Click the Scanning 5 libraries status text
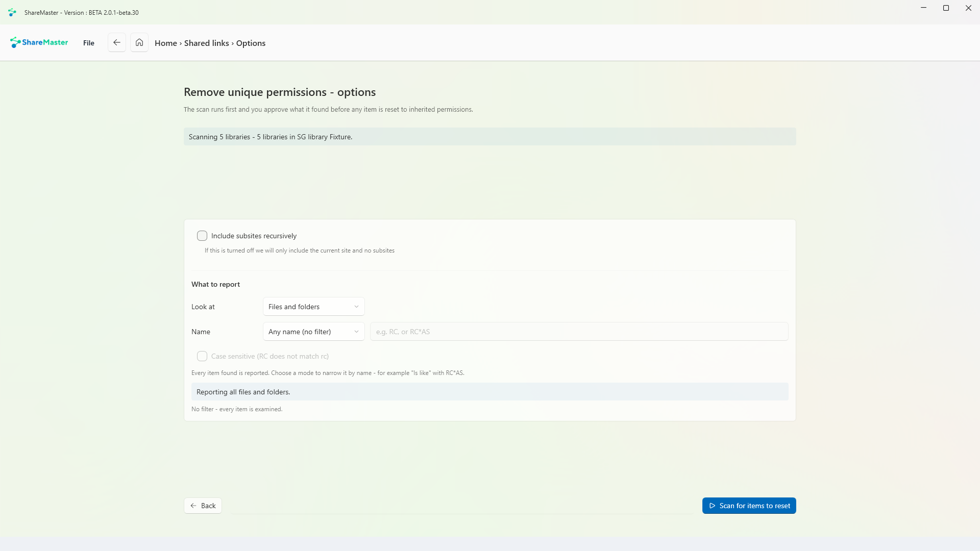980x551 pixels. (271, 137)
